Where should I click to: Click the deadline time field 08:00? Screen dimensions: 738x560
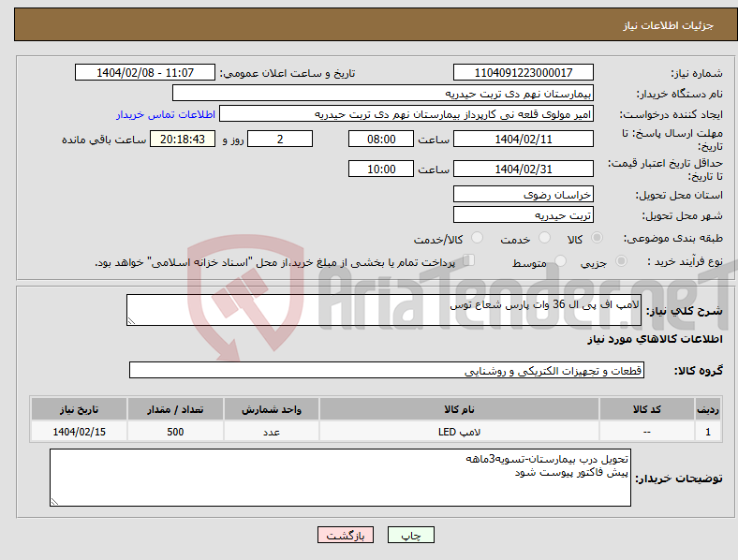tap(381, 139)
